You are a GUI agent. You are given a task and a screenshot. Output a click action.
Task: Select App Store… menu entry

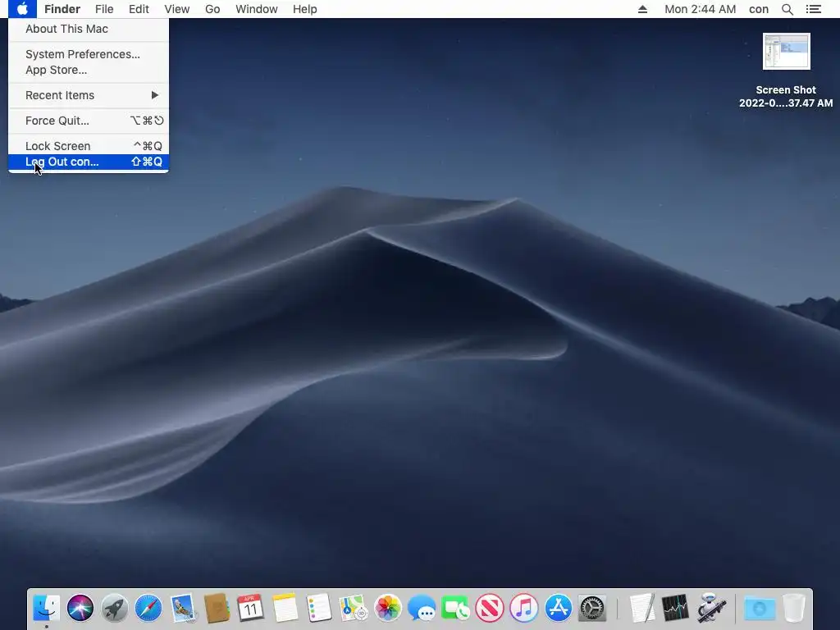point(89,70)
